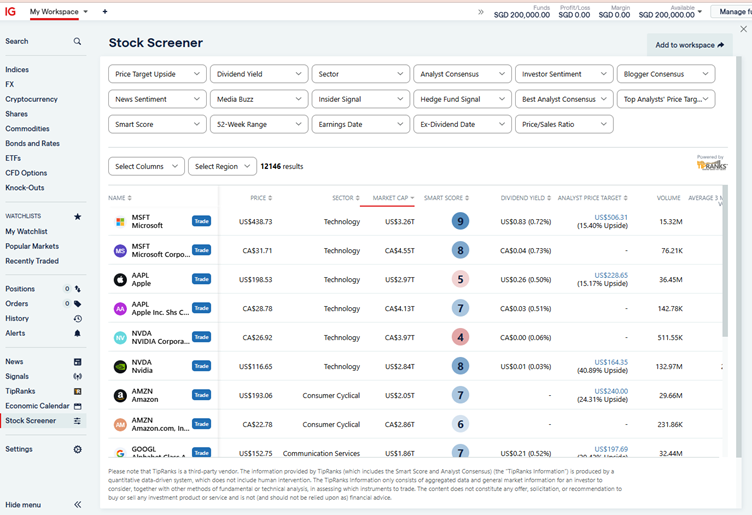Click the News icon in sidebar
The width and height of the screenshot is (752, 515).
point(78,362)
